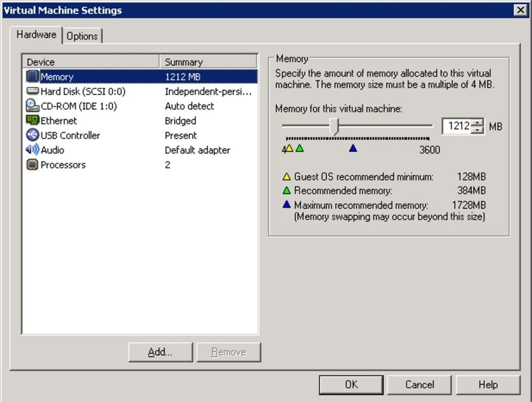
Task: Click the Audio speaker icon
Action: 33,149
